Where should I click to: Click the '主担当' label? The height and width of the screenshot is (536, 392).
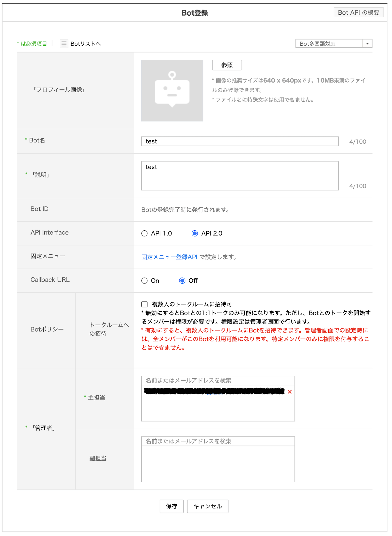coord(96,397)
